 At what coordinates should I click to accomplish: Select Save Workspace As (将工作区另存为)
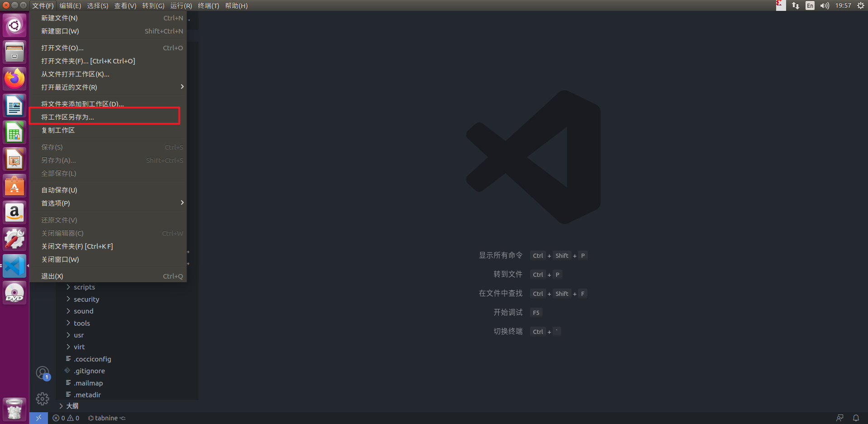108,117
